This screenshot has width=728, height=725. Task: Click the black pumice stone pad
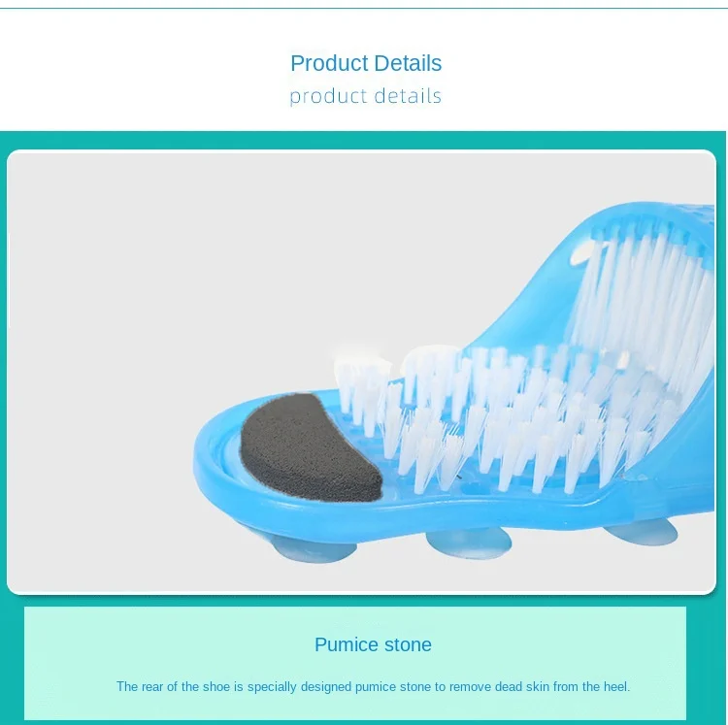tap(311, 447)
